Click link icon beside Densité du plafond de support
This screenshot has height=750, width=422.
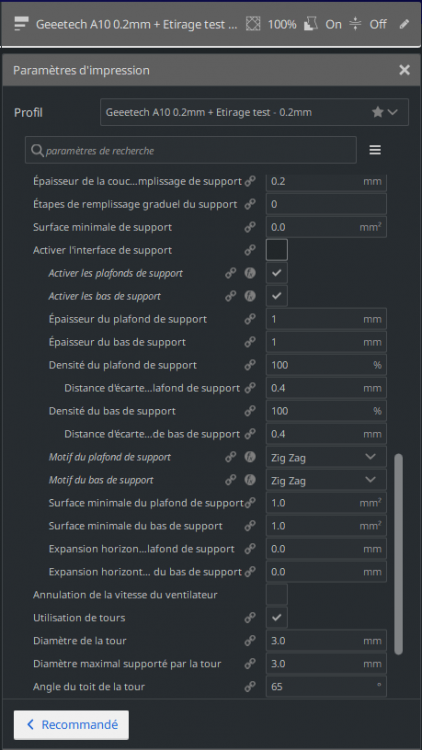pyautogui.click(x=250, y=365)
